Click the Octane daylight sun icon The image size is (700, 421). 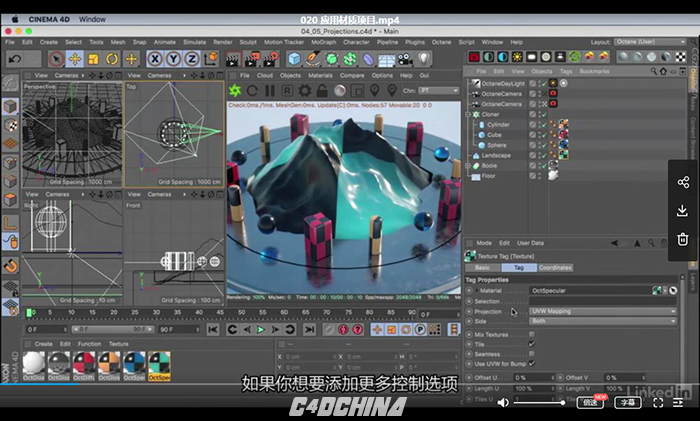pos(517,57)
